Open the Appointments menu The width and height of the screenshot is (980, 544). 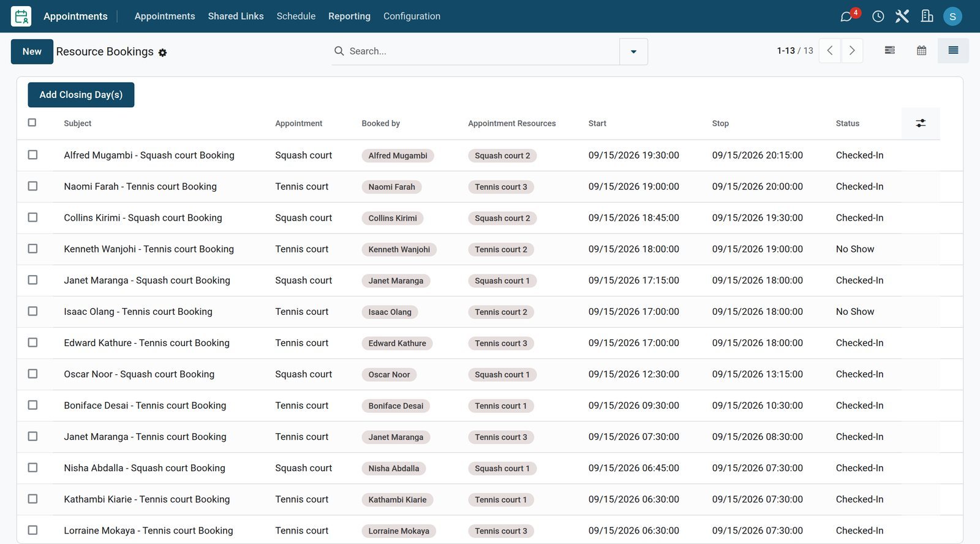(165, 17)
